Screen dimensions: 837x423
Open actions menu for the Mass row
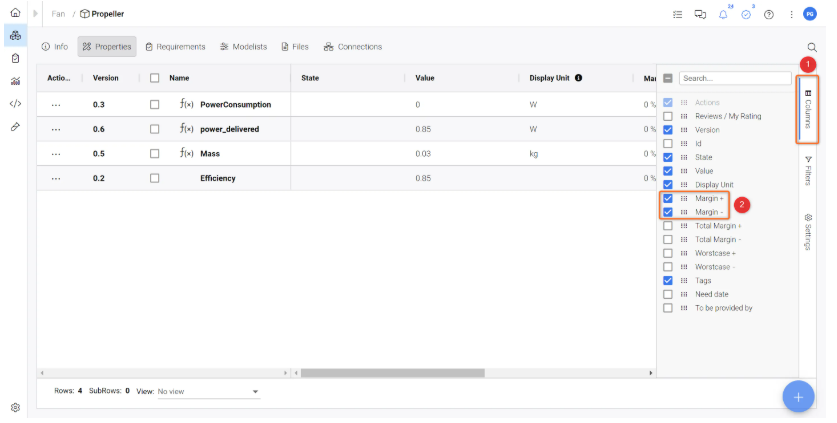(56, 154)
